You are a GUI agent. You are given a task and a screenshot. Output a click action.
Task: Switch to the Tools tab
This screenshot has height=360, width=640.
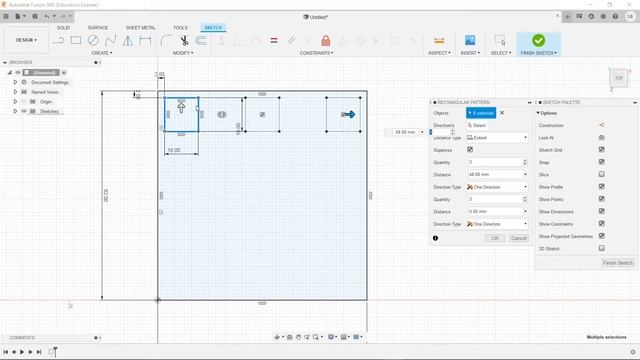tap(180, 28)
